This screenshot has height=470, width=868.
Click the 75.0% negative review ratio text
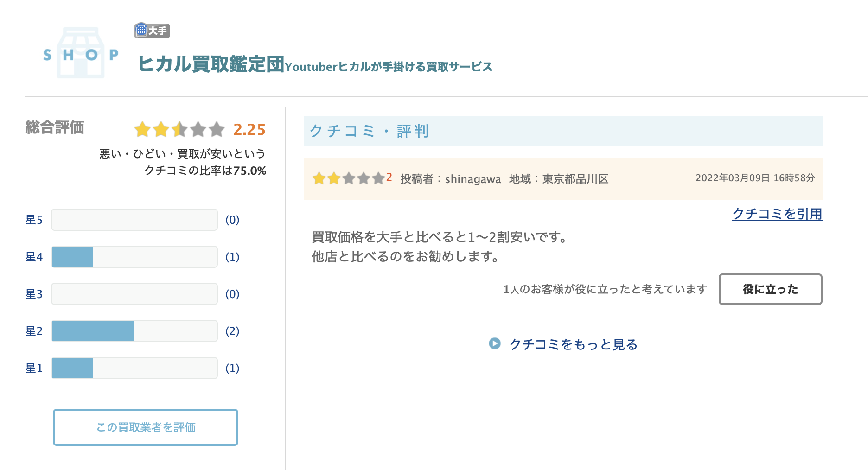click(x=250, y=171)
